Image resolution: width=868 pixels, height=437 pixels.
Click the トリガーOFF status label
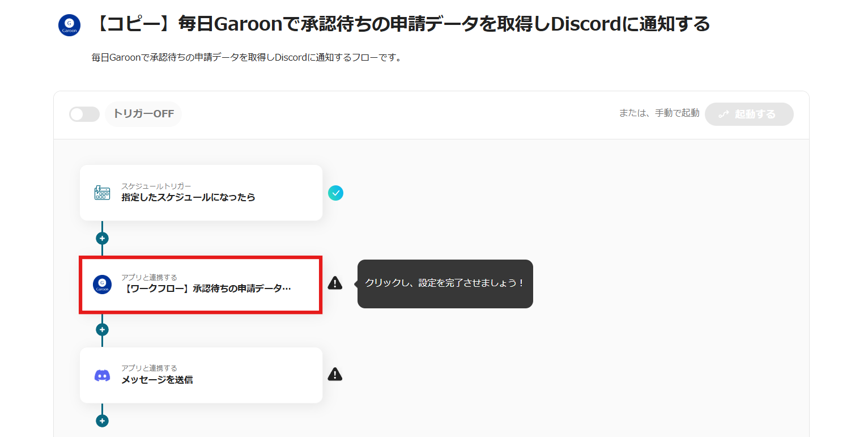point(143,114)
